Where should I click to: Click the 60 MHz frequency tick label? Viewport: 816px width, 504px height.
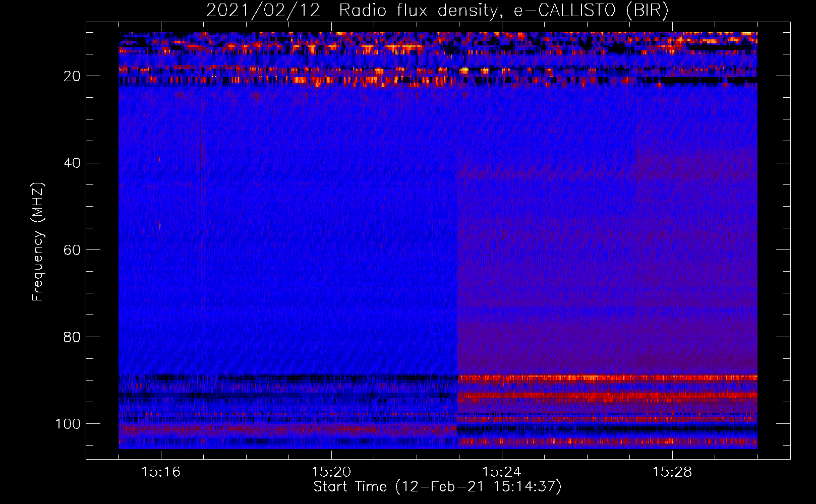[73, 250]
